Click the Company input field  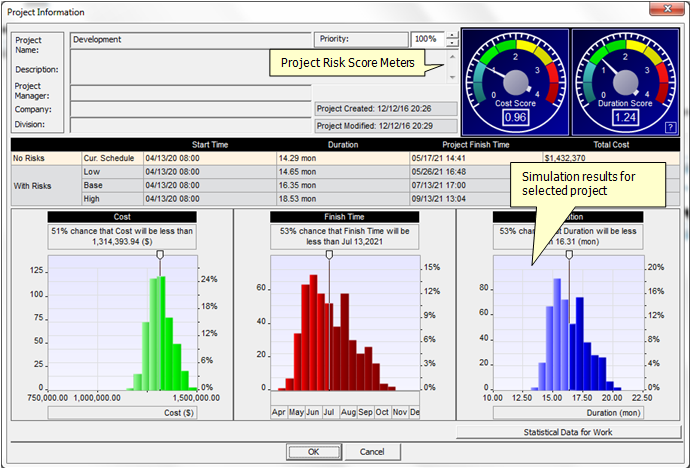click(190, 108)
